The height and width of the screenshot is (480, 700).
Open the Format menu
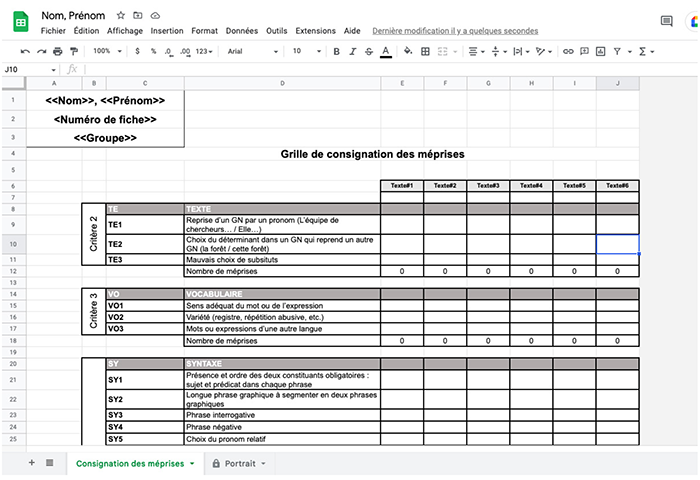pyautogui.click(x=204, y=31)
